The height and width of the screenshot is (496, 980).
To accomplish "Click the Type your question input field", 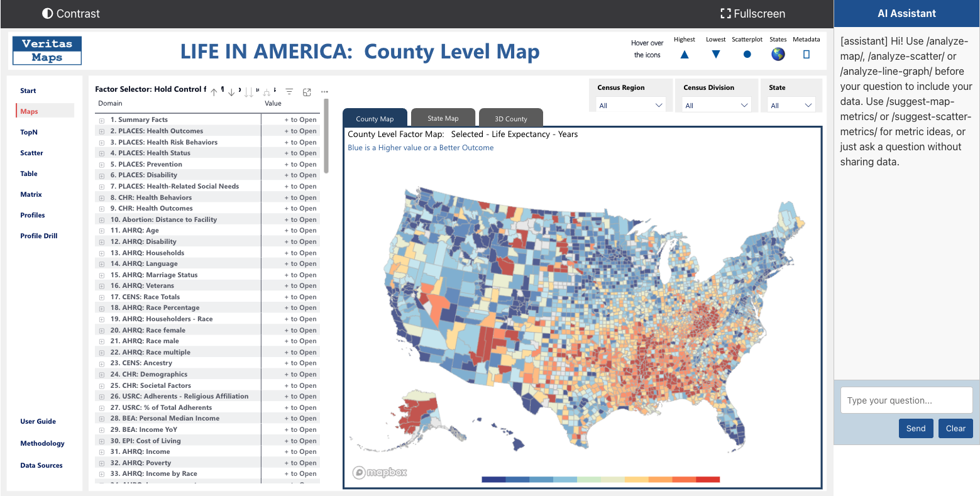I will point(906,400).
